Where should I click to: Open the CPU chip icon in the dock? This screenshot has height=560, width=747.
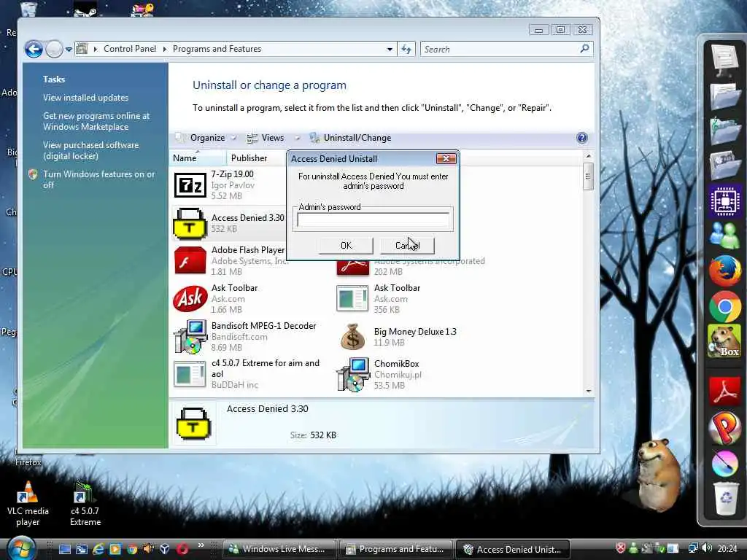point(724,201)
